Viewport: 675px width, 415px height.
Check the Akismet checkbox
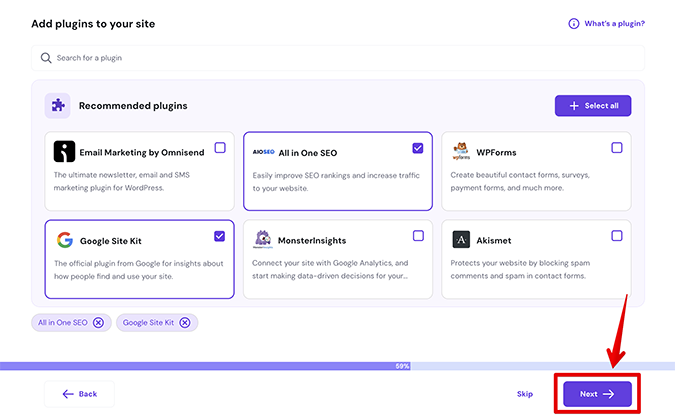[617, 235]
